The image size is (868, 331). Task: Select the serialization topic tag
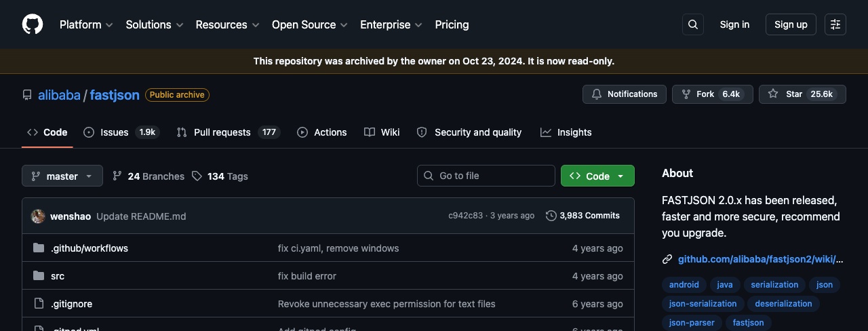774,285
